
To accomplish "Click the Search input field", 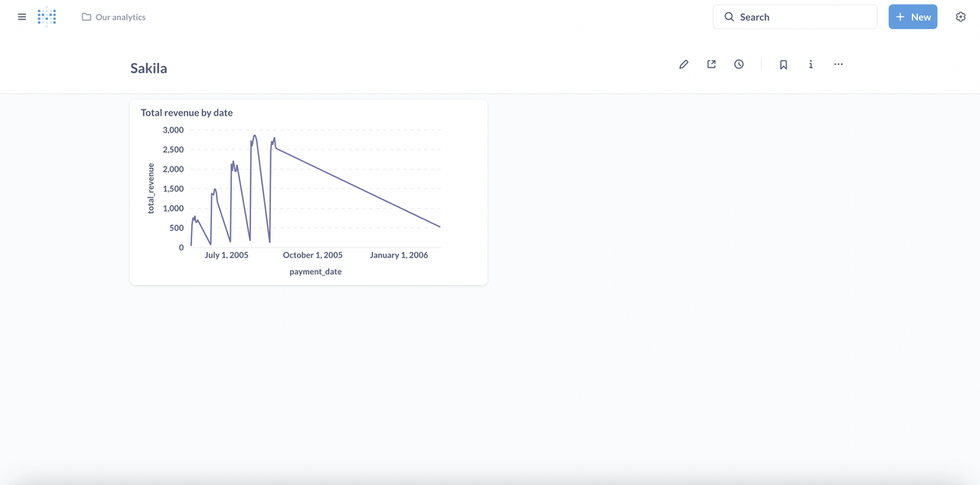I will coord(795,17).
